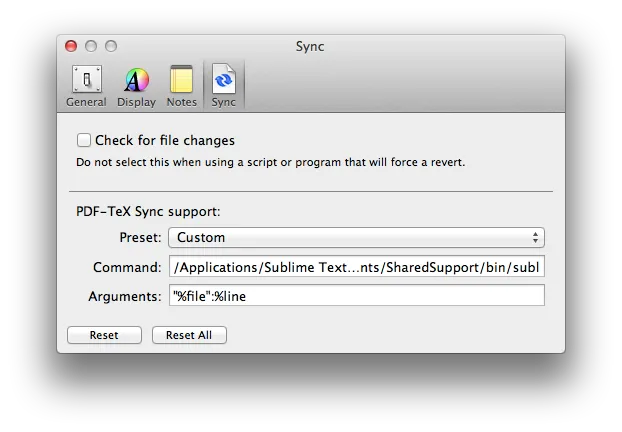Open the Display color wheel icon
The width and height of the screenshot is (622, 432).
point(136,80)
